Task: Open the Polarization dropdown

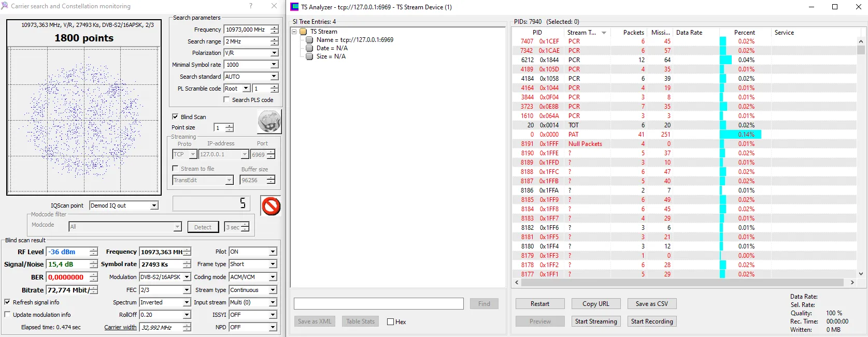Action: point(274,53)
